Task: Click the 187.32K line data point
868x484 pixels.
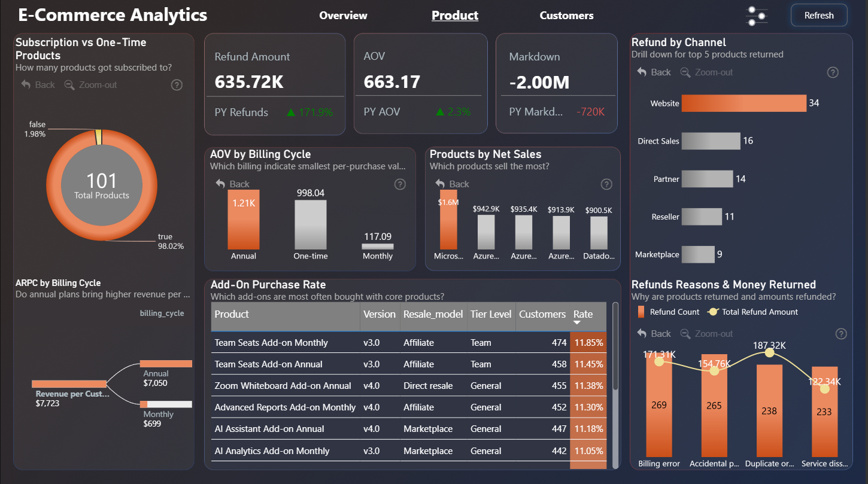Action: point(769,353)
